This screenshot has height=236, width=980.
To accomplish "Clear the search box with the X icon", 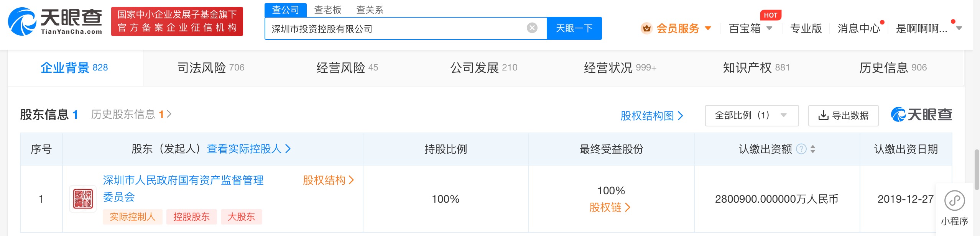I will pyautogui.click(x=532, y=28).
